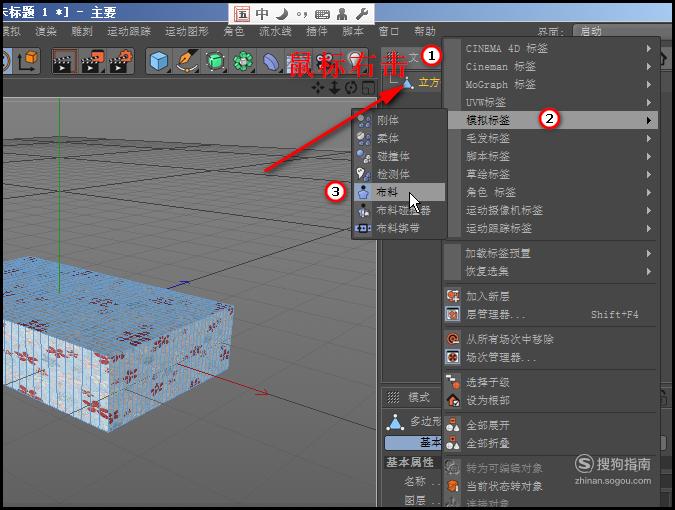Choose 柔体 soft body tag
This screenshot has height=510, width=675.
tap(399, 138)
